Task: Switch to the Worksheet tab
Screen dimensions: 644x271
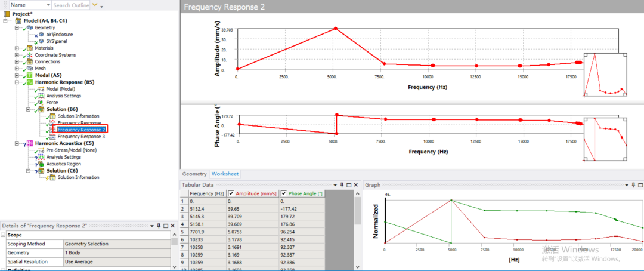Action: coord(225,174)
